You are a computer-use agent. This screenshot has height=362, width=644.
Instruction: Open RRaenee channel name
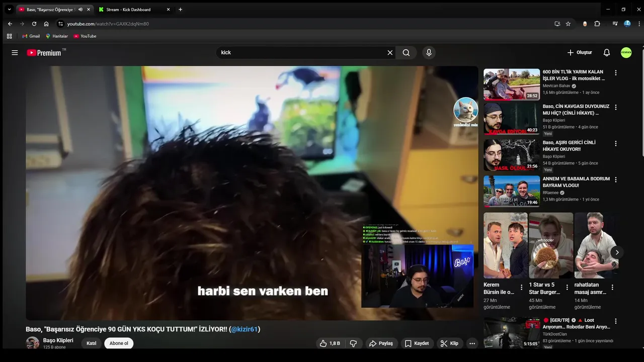[x=551, y=193]
